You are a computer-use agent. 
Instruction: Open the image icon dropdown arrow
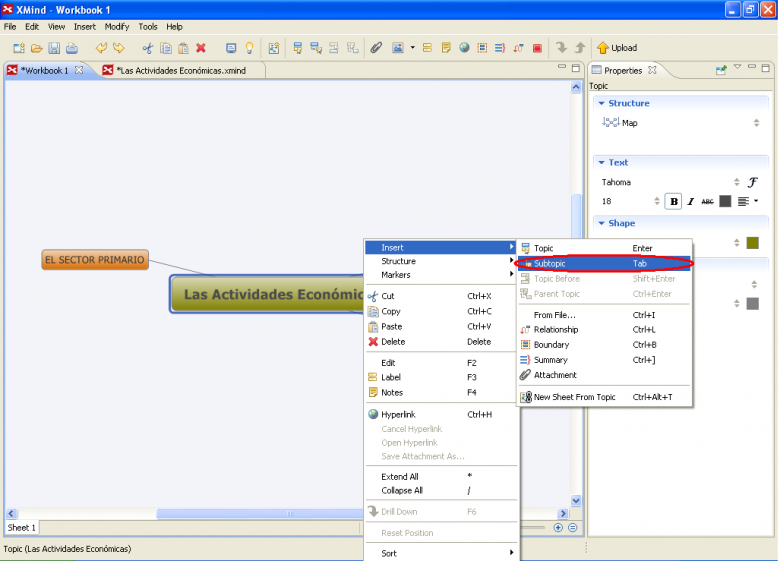point(412,48)
